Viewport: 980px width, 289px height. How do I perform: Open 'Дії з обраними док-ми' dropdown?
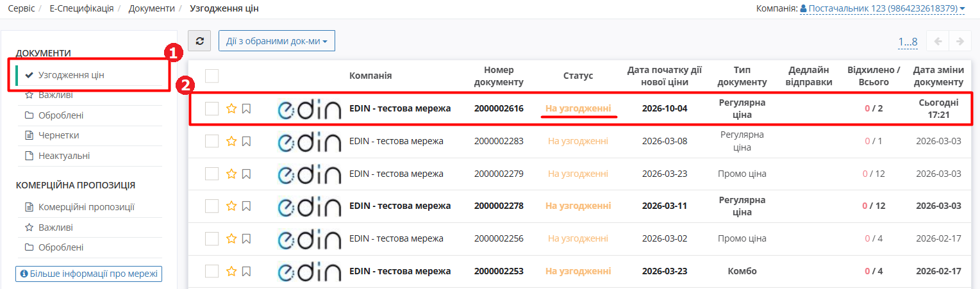[x=277, y=41]
